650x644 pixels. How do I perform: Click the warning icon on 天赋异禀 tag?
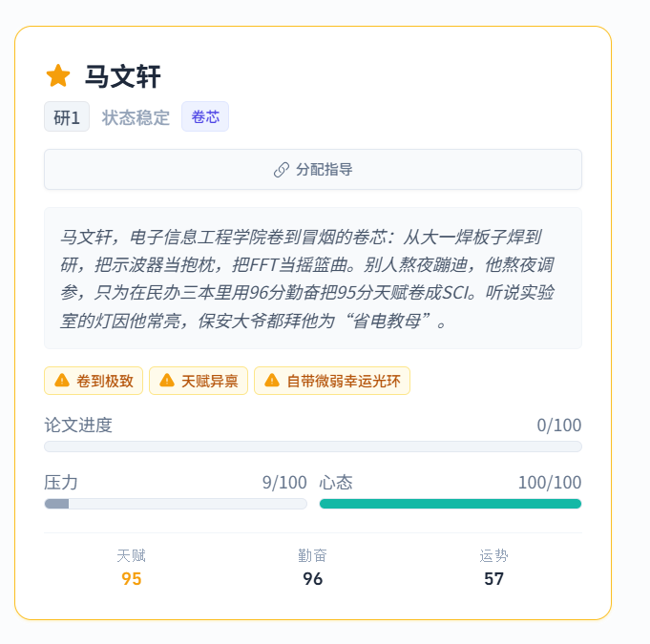(x=167, y=381)
